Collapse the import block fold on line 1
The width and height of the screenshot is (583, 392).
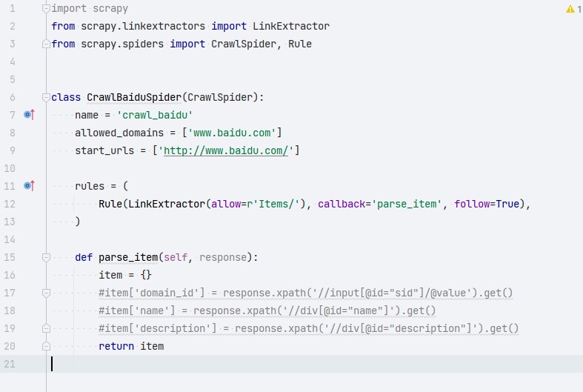click(x=47, y=9)
